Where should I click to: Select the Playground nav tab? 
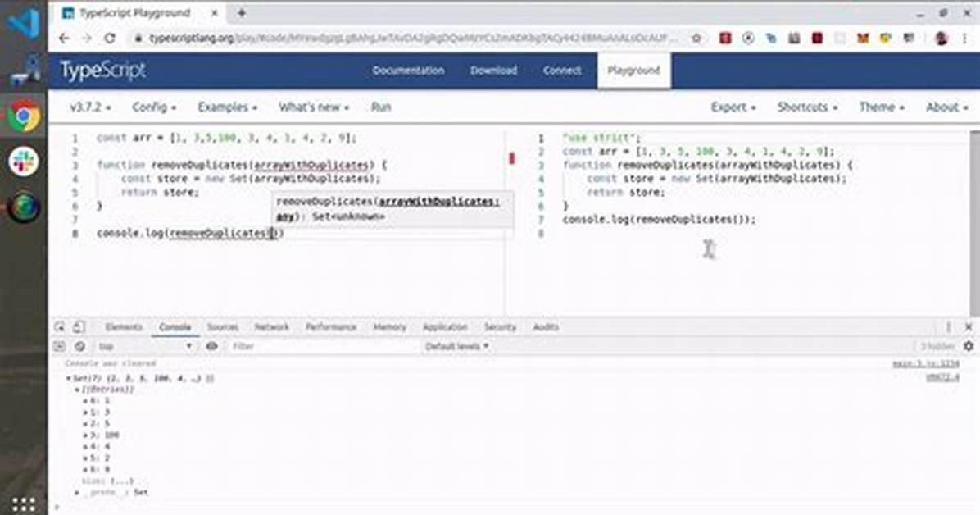point(633,70)
